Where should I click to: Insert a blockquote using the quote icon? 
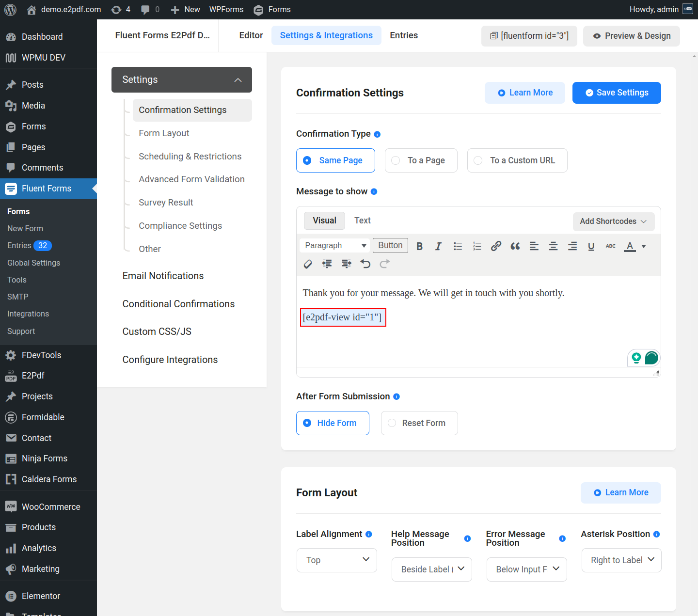tap(515, 246)
